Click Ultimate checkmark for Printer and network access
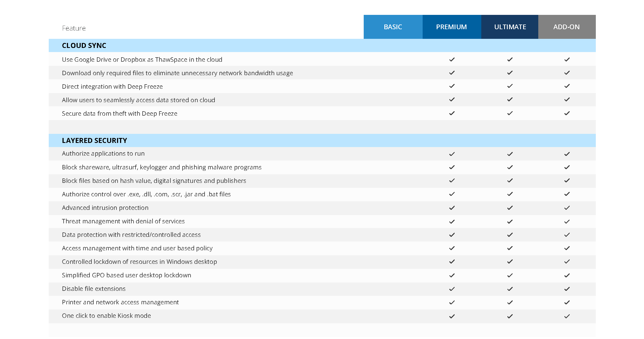Screen dimensions: 644x339 [510, 302]
